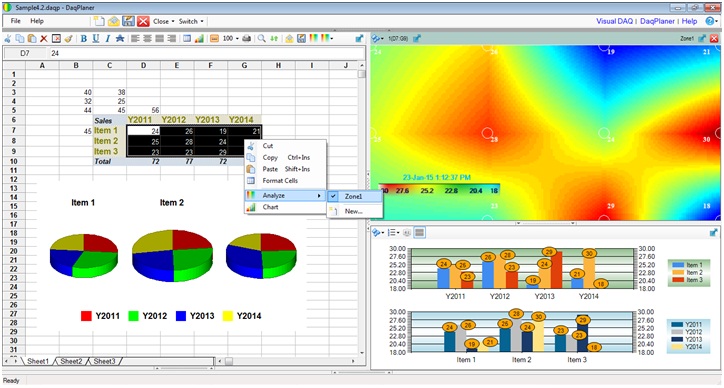Click the save floppy disk icon

[x=128, y=21]
